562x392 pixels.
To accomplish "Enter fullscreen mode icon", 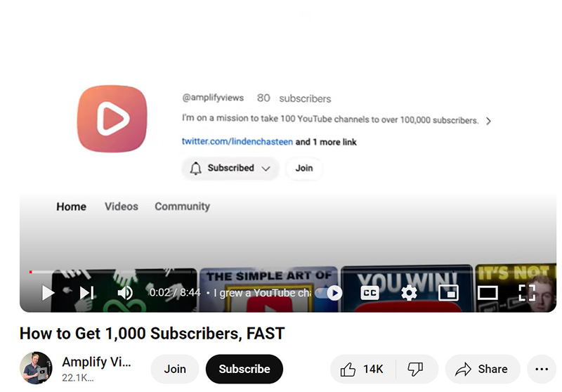I will [528, 293].
